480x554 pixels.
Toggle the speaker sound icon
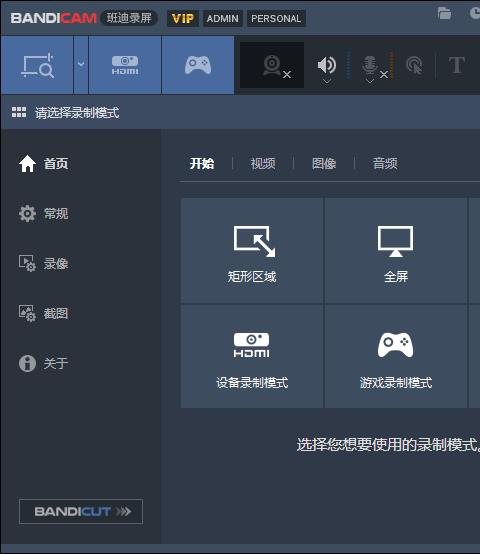(x=327, y=65)
